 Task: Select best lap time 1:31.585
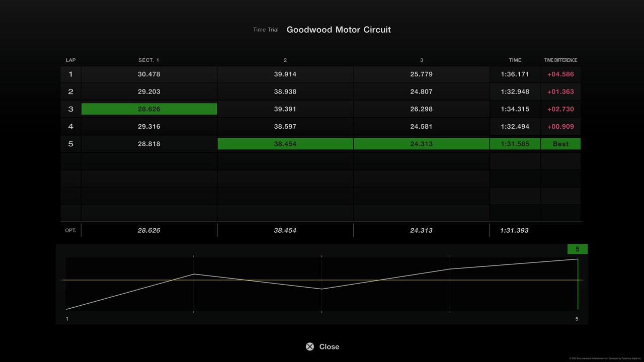515,144
